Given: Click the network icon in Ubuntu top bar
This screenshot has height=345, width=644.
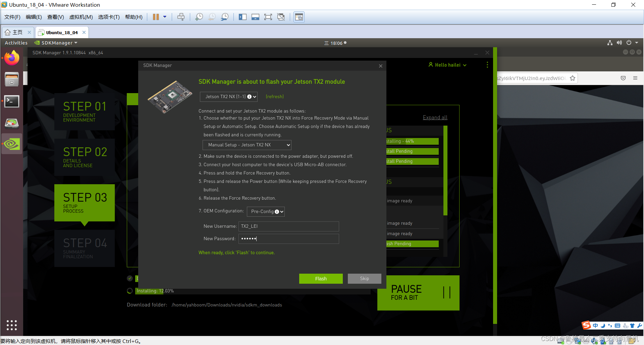Looking at the screenshot, I should (610, 43).
